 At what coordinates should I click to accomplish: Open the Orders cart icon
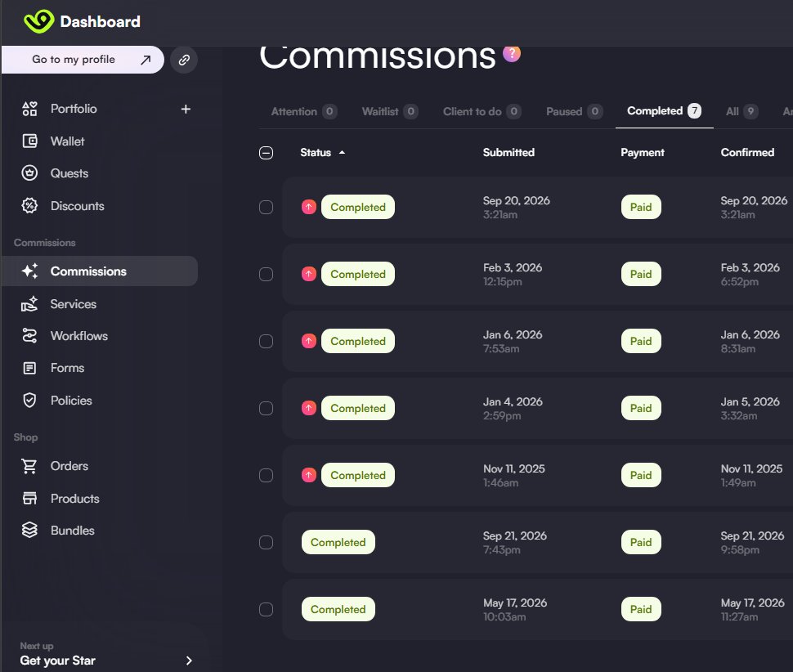coord(29,466)
